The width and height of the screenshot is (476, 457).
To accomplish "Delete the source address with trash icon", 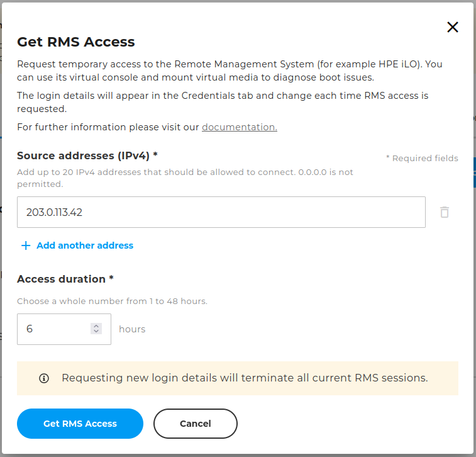I will [x=445, y=212].
